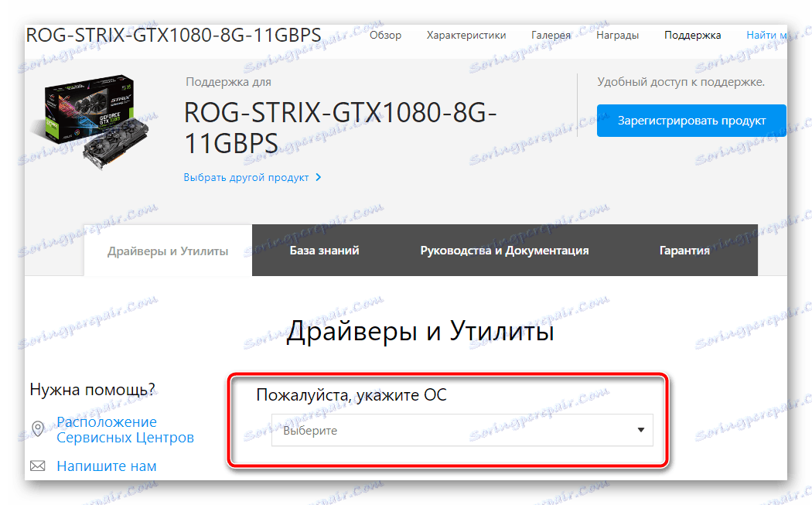The image size is (812, 505).
Task: Click the dropdown arrow in the OS selector
Action: pos(640,430)
